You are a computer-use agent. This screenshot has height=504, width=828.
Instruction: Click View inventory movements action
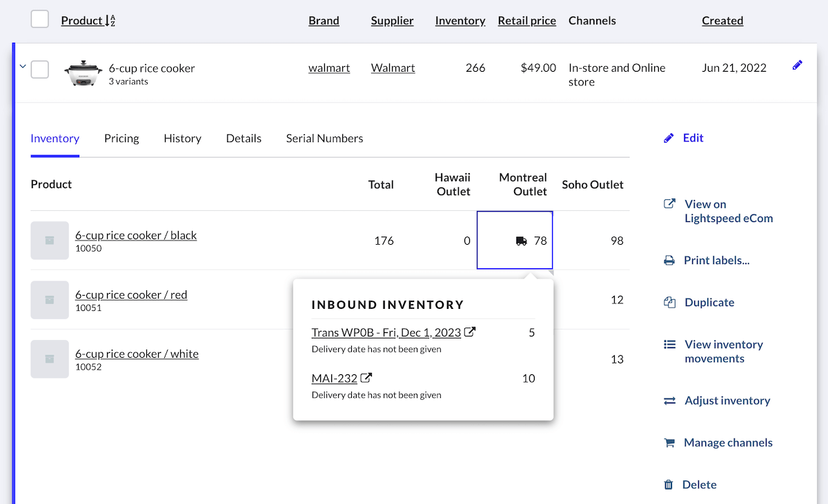coord(724,352)
